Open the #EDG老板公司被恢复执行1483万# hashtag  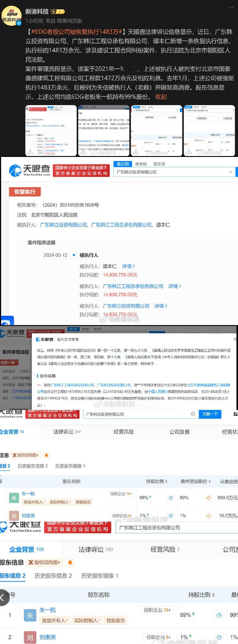coord(76,32)
